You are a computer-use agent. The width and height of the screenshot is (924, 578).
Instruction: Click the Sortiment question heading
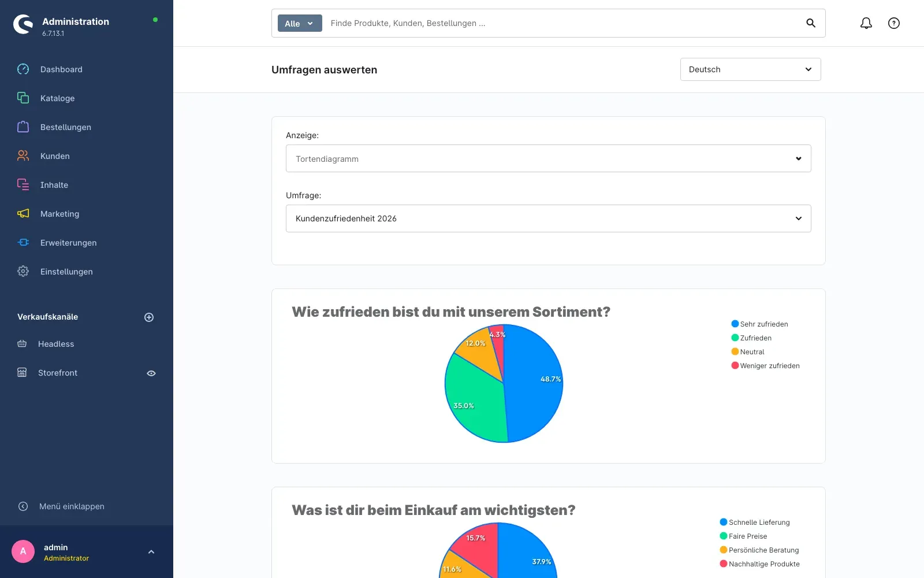(x=451, y=312)
